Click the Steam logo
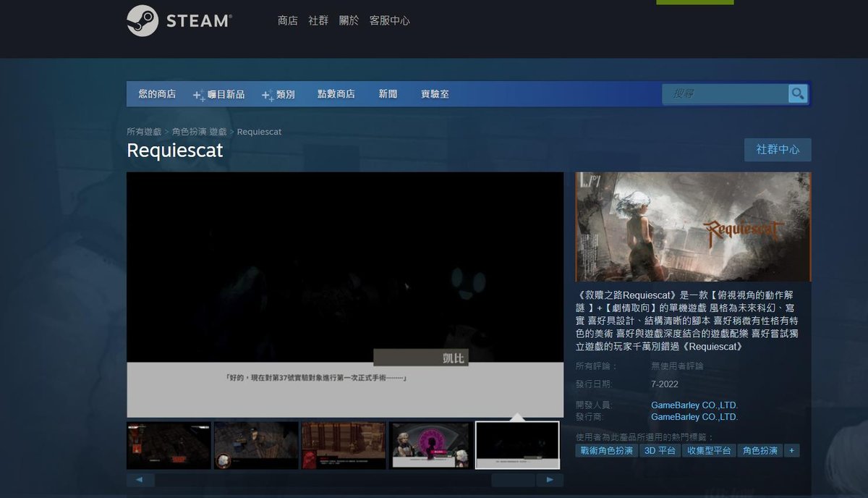 (x=179, y=20)
